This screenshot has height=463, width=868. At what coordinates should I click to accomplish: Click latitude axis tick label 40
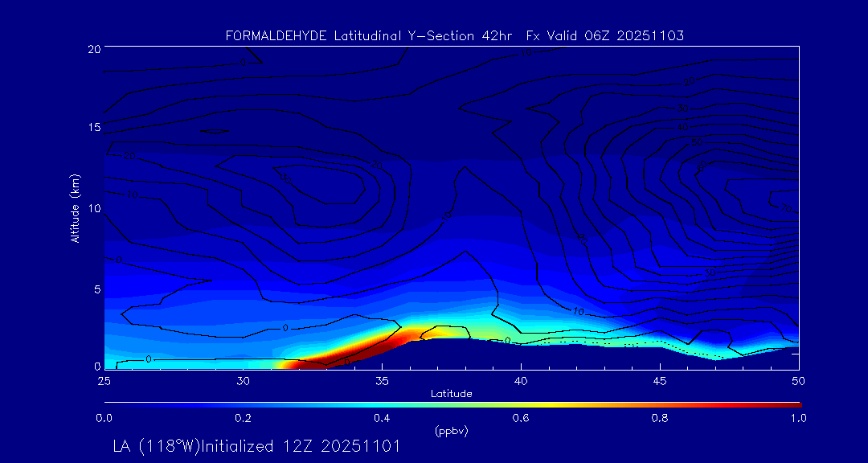click(x=521, y=381)
